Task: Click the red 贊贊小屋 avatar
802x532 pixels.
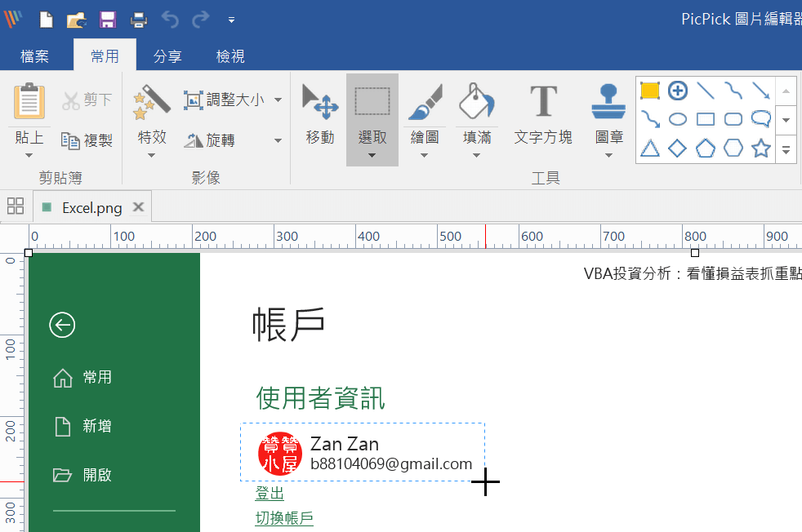Action: [280, 454]
